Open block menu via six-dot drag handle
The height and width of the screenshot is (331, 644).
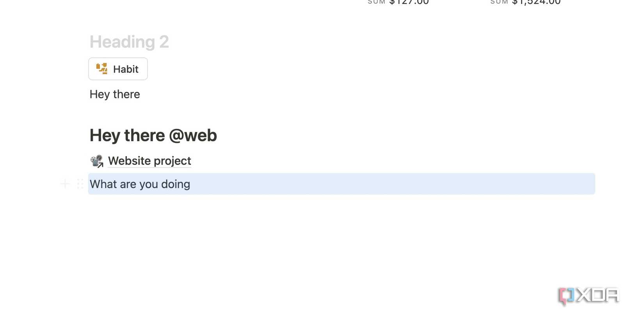tap(80, 184)
